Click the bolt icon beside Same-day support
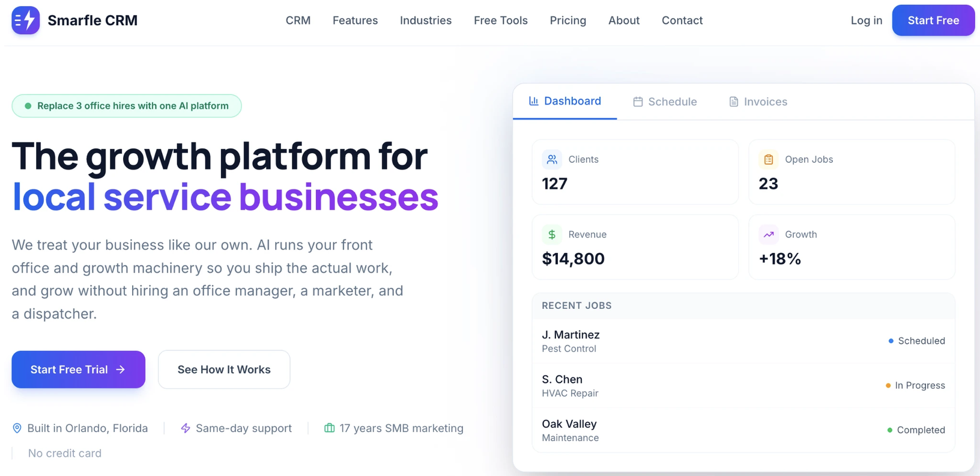 [186, 428]
